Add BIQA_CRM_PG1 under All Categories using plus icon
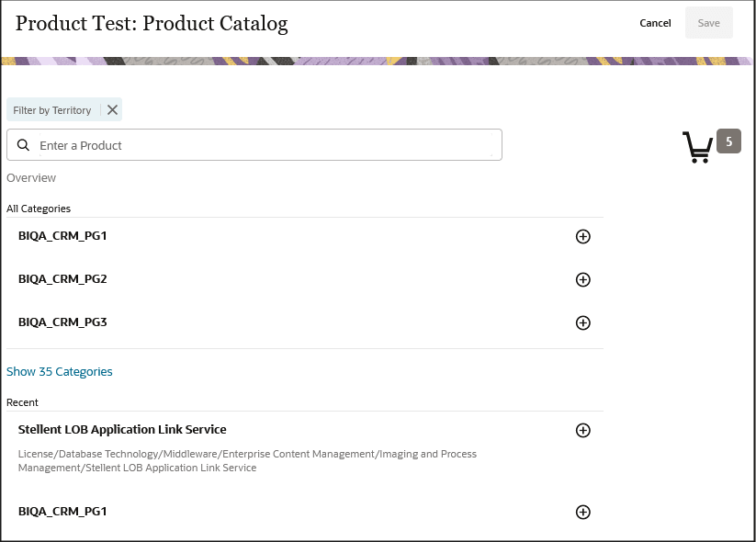The height and width of the screenshot is (542, 756). (582, 237)
